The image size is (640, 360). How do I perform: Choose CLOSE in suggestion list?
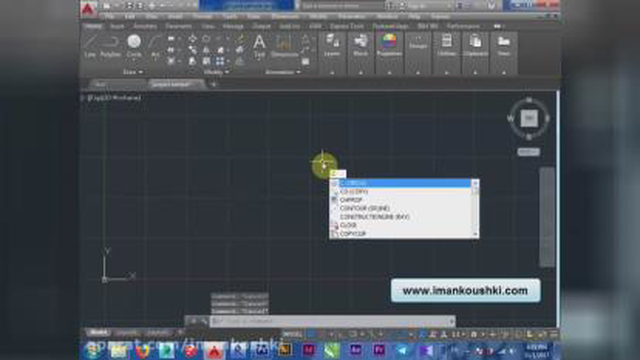(400, 225)
